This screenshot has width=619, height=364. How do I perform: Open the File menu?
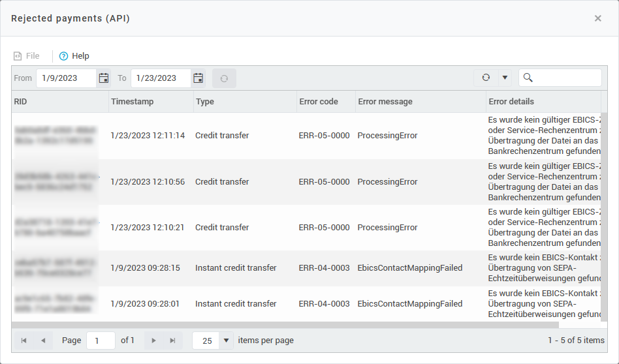click(x=27, y=56)
